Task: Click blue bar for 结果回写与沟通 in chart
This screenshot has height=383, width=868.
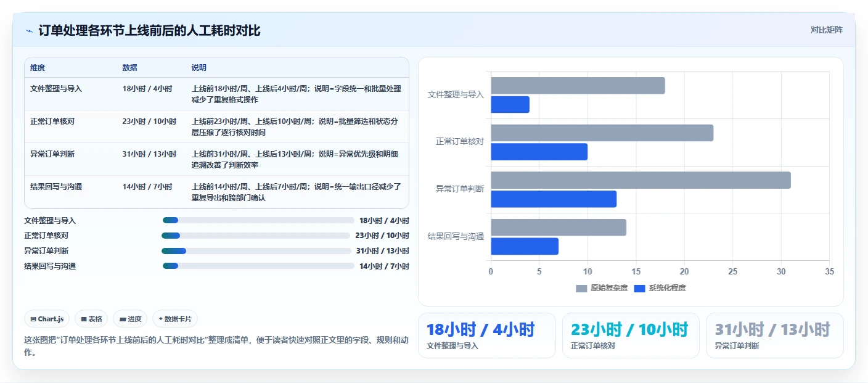Action: 525,246
